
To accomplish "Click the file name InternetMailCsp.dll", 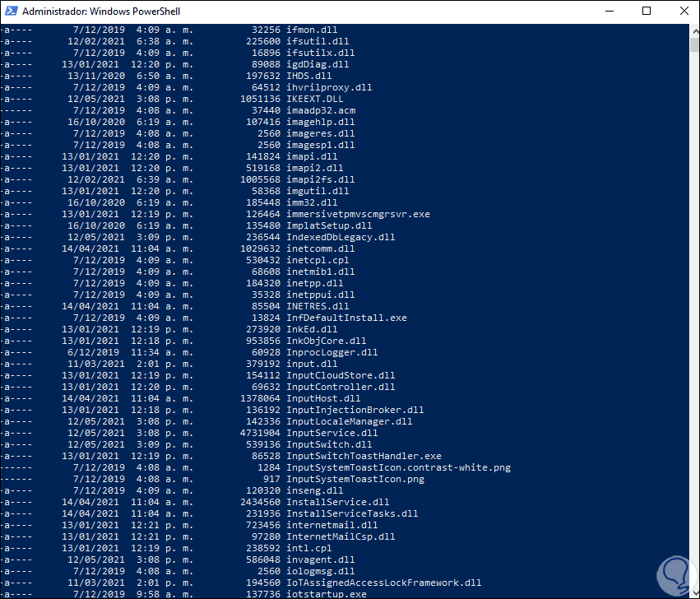I will click(x=341, y=537).
